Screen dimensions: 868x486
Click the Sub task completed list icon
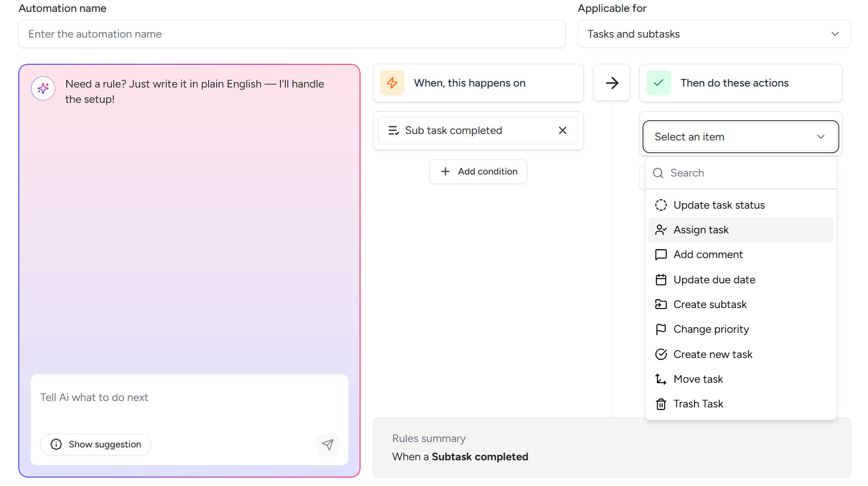tap(394, 131)
